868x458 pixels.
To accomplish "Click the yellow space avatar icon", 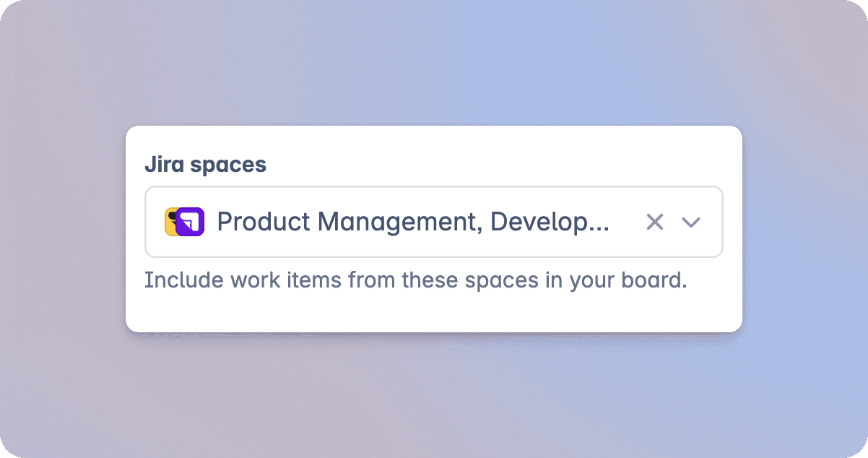I will pos(170,222).
